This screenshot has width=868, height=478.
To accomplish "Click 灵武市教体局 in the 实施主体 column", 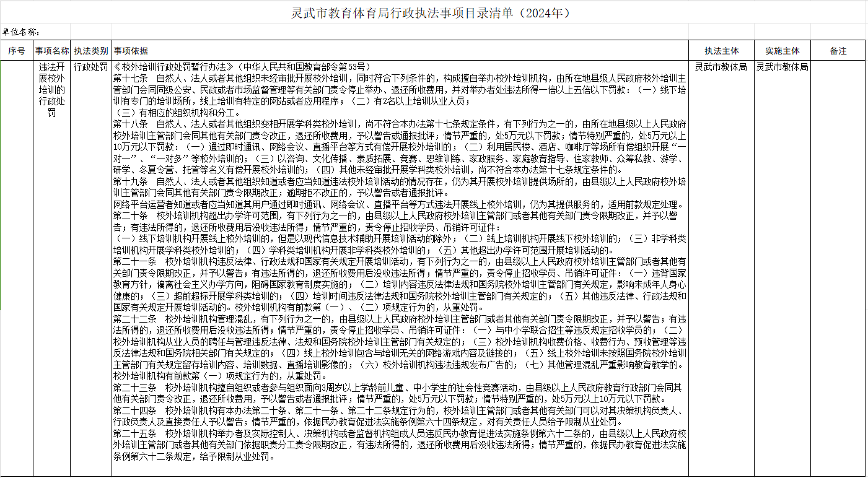I will pyautogui.click(x=781, y=66).
